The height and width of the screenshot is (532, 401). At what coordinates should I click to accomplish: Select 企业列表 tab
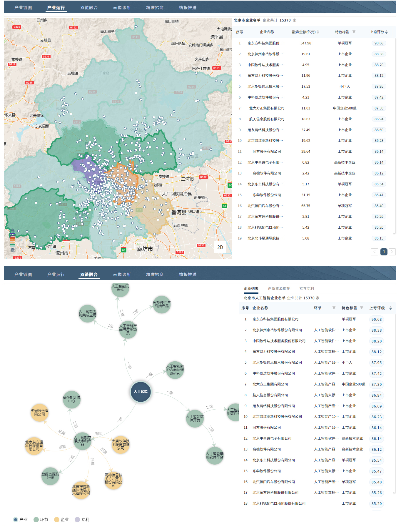tap(251, 289)
